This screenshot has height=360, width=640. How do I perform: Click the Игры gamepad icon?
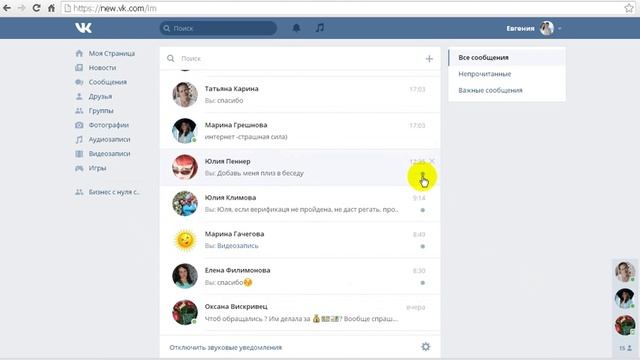point(79,168)
